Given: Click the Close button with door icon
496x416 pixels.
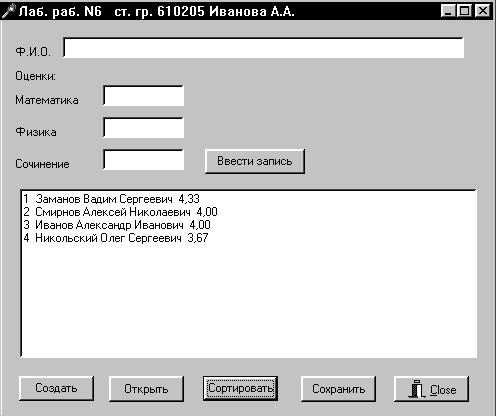Looking at the screenshot, I should coord(431,389).
